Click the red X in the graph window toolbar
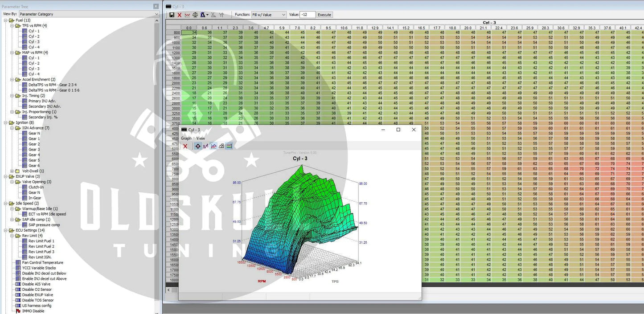 click(x=185, y=146)
